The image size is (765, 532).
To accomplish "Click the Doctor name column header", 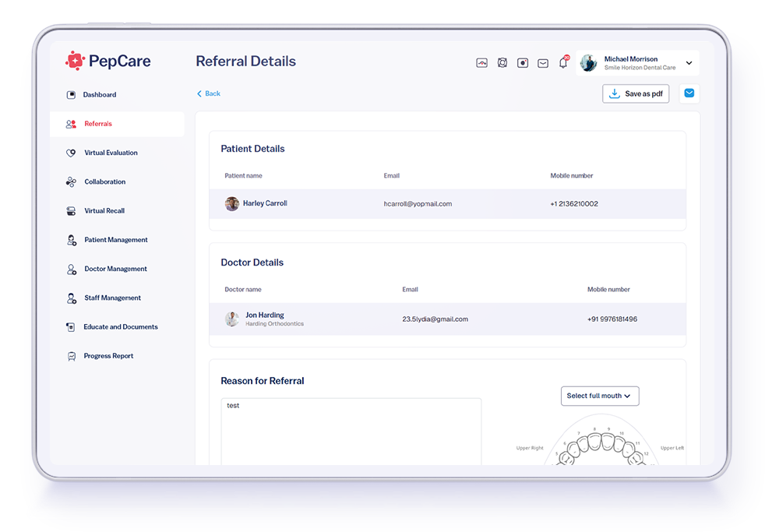I will [243, 290].
